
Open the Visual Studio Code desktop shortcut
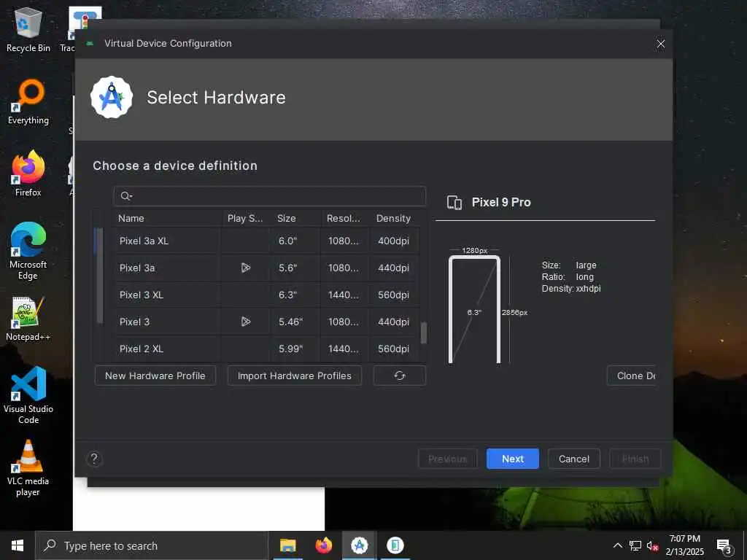point(28,395)
